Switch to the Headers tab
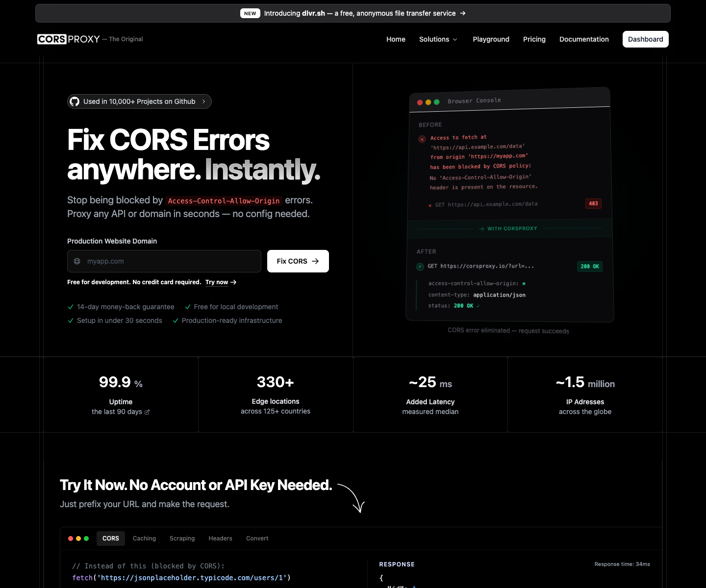706x588 pixels. coord(220,539)
